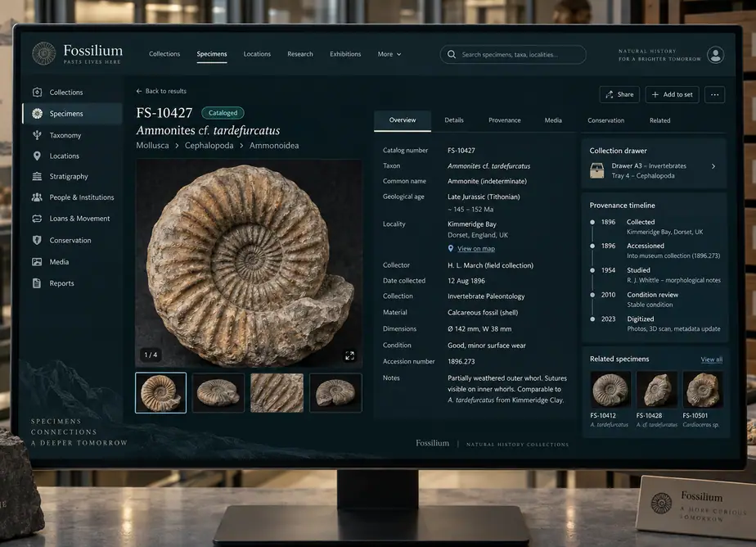This screenshot has width=756, height=547.
Task: Click the main ammonite specimen image
Action: (x=248, y=264)
